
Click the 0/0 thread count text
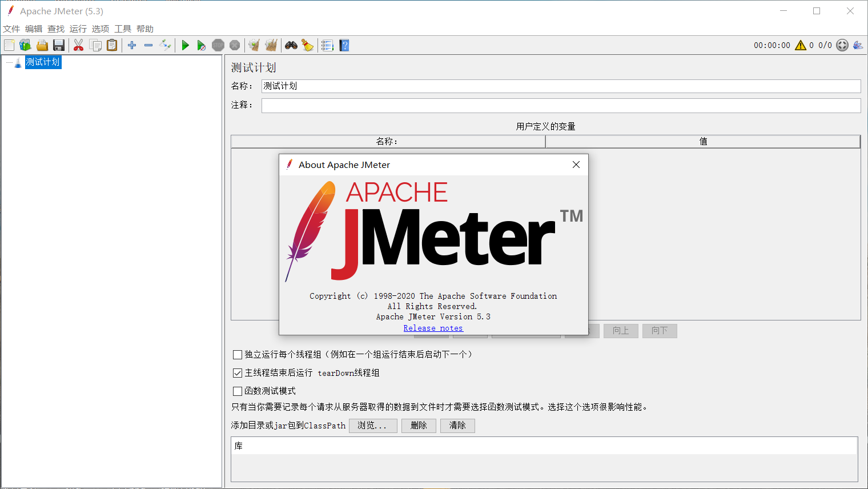(825, 45)
